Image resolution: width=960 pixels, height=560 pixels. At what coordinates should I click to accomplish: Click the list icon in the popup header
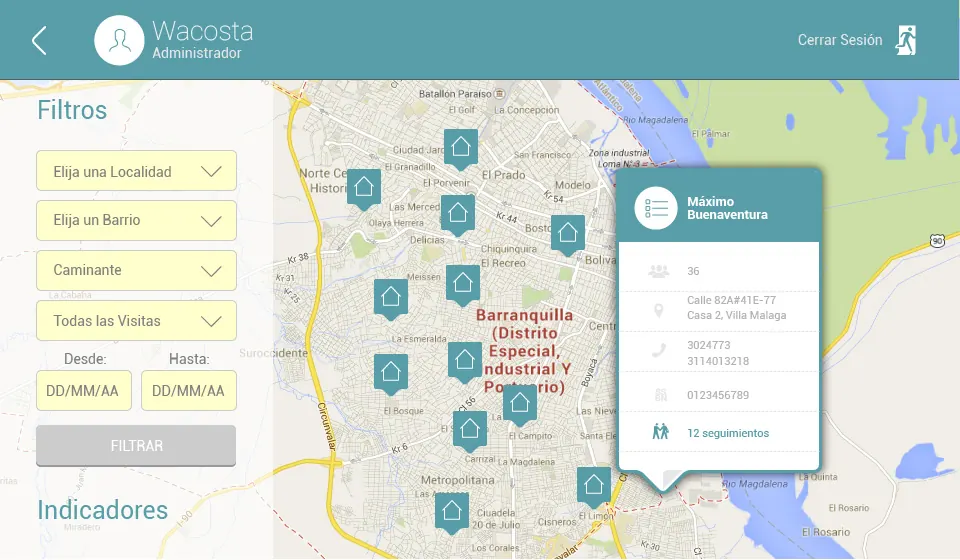[x=656, y=208]
